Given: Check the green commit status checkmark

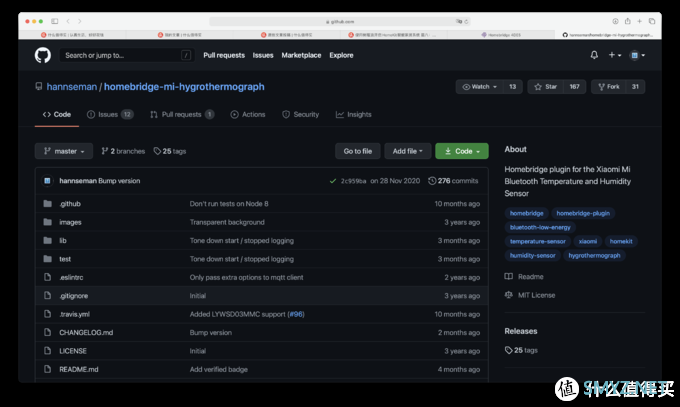Looking at the screenshot, I should click(333, 181).
